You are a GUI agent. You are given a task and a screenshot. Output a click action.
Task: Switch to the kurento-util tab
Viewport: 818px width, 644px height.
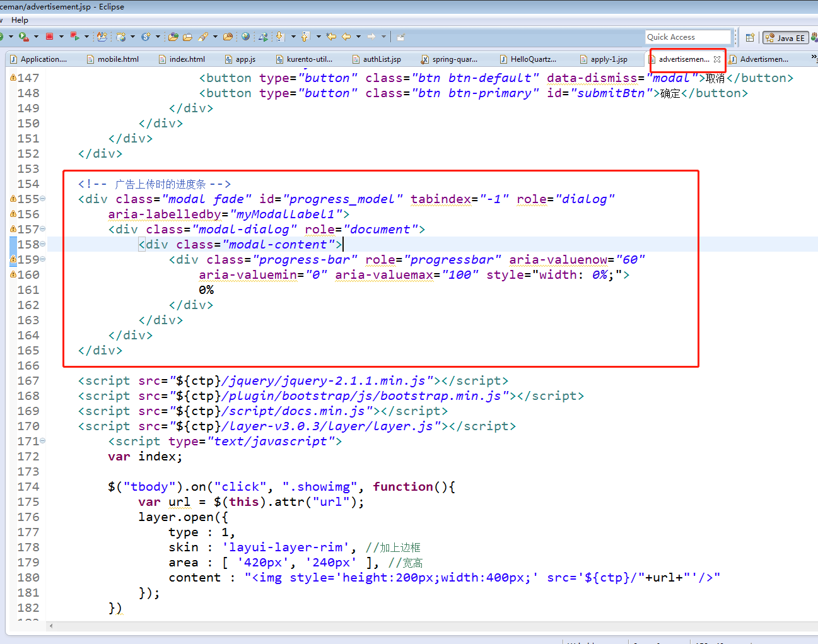[x=305, y=59]
